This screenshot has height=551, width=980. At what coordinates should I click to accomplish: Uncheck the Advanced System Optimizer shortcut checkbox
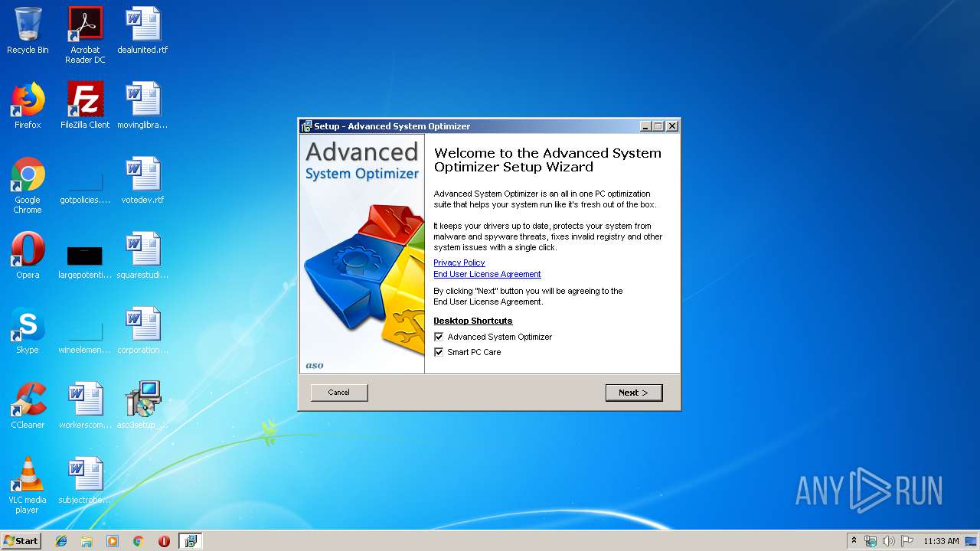(x=439, y=337)
